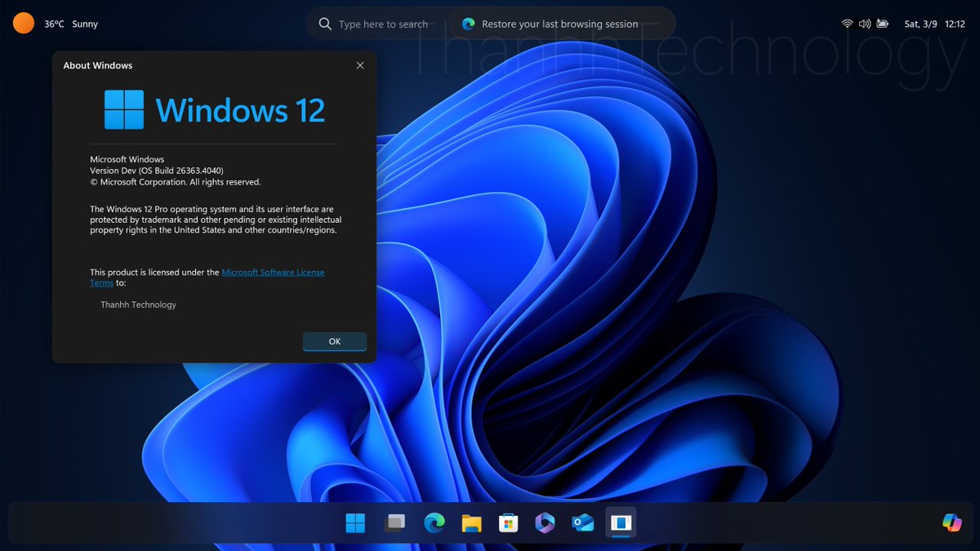Click the Microsoft Corporation copyright line
The width and height of the screenshot is (980, 551).
point(176,182)
